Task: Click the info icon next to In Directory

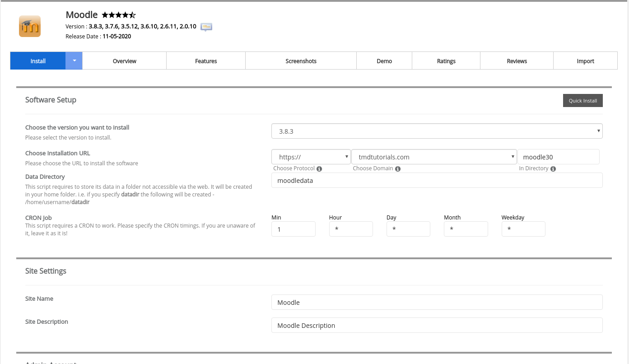Action: [553, 168]
